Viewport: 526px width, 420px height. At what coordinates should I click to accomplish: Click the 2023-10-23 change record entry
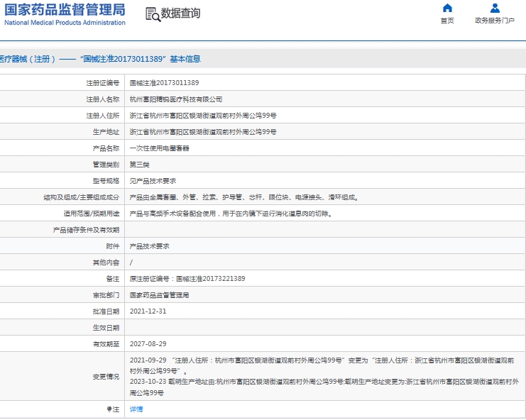[324, 387]
